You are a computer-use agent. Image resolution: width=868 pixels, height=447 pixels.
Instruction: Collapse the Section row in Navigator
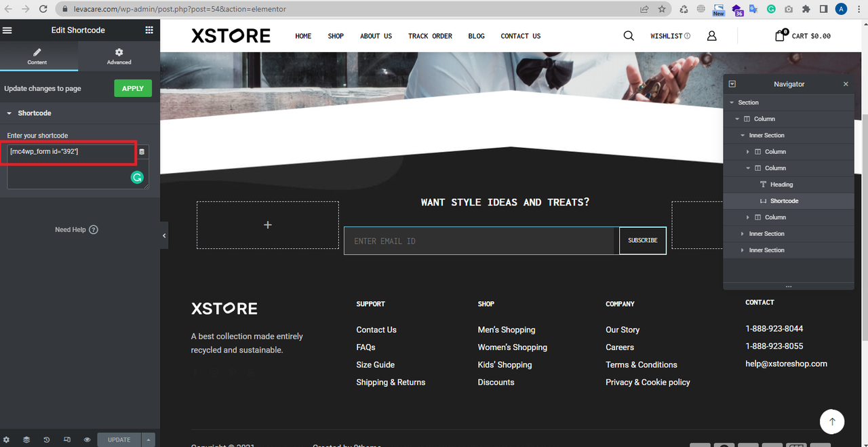point(732,102)
